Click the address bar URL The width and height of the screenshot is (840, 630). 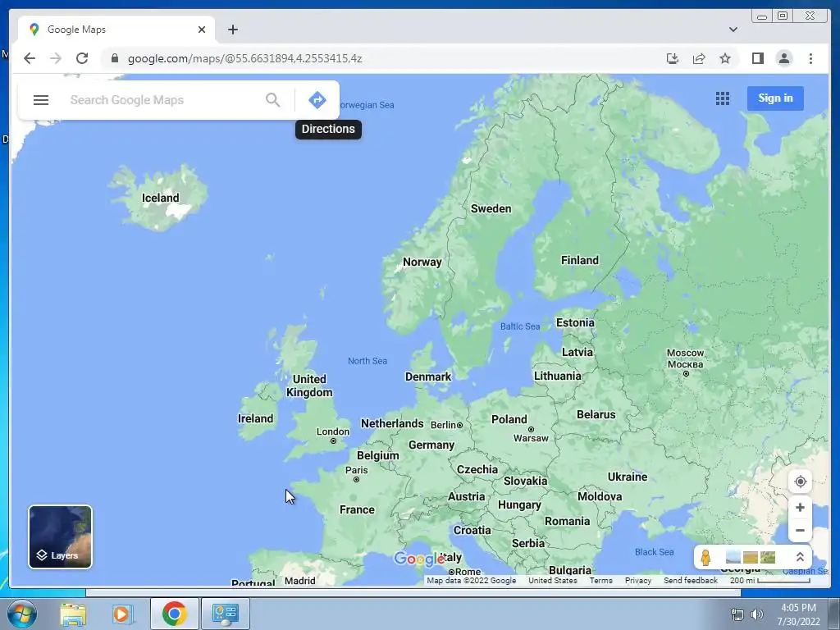coord(244,58)
